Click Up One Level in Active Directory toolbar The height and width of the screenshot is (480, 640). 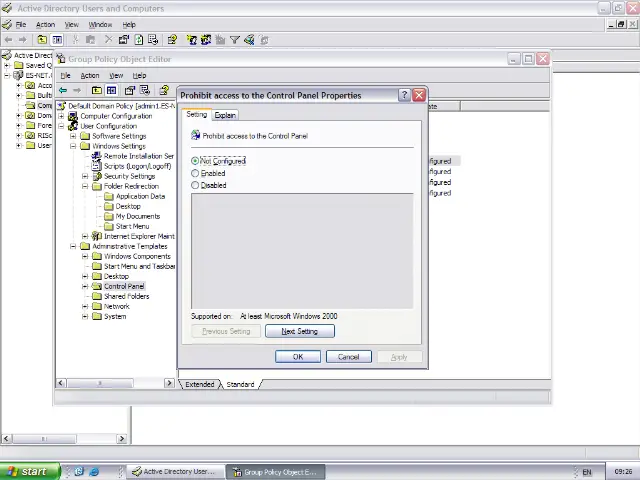tap(42, 40)
